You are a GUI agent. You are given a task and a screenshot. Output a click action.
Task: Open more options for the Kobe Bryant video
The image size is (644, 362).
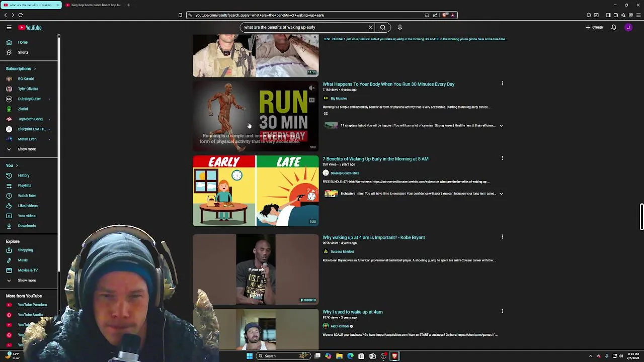502,237
